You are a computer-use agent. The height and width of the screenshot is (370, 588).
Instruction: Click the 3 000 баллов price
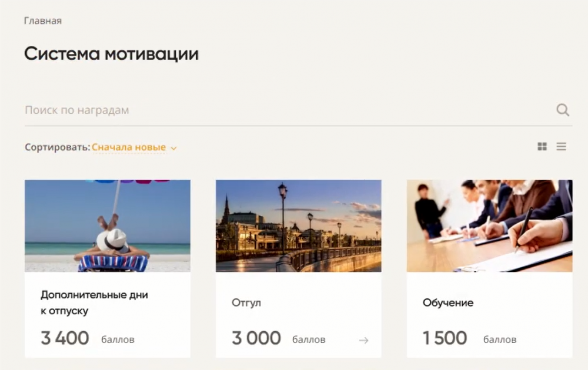coord(278,338)
